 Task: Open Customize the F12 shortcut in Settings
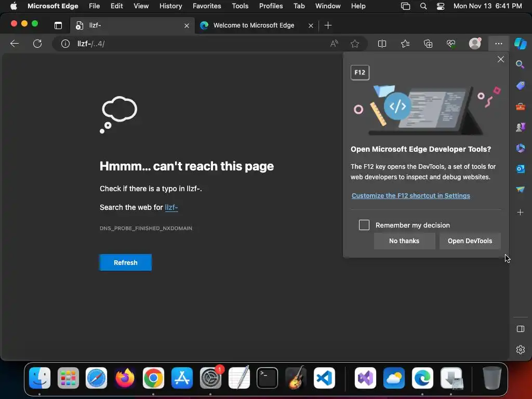tap(411, 196)
